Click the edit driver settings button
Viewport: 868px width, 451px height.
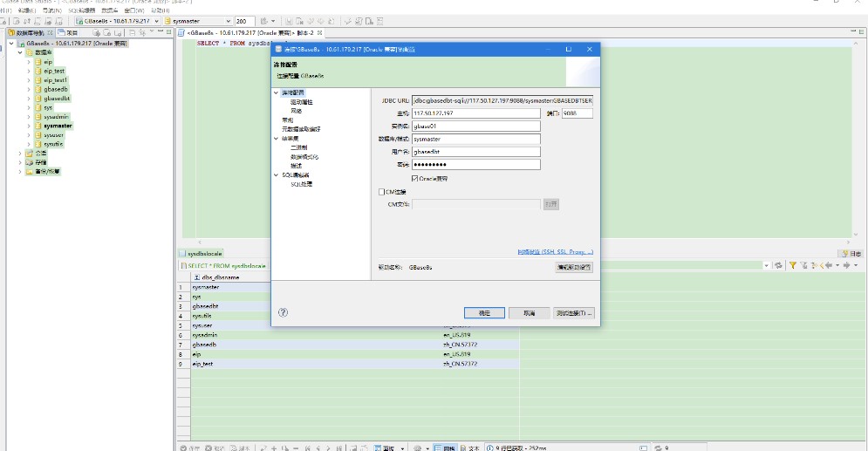574,267
